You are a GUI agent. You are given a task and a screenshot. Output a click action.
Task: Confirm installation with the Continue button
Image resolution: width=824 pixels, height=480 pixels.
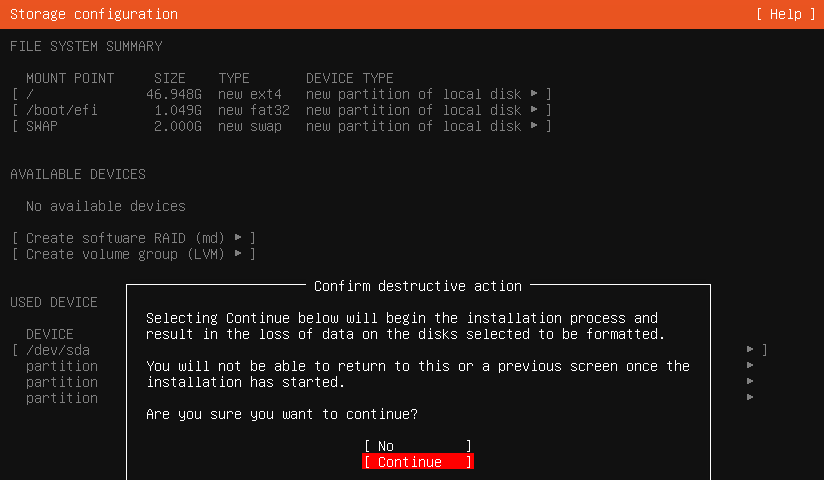(418, 462)
